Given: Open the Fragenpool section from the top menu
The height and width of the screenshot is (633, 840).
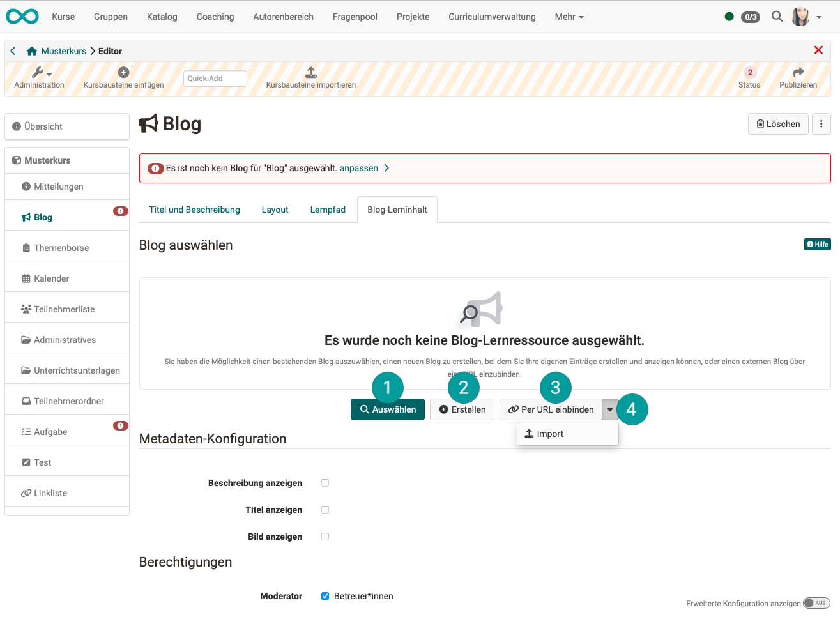Looking at the screenshot, I should pyautogui.click(x=355, y=17).
